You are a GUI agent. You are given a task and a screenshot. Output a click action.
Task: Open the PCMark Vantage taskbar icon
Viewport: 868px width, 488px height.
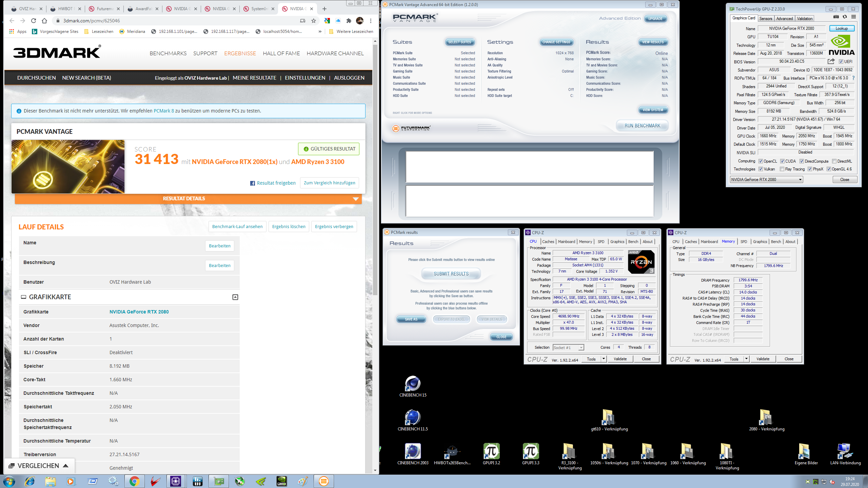[x=324, y=481]
